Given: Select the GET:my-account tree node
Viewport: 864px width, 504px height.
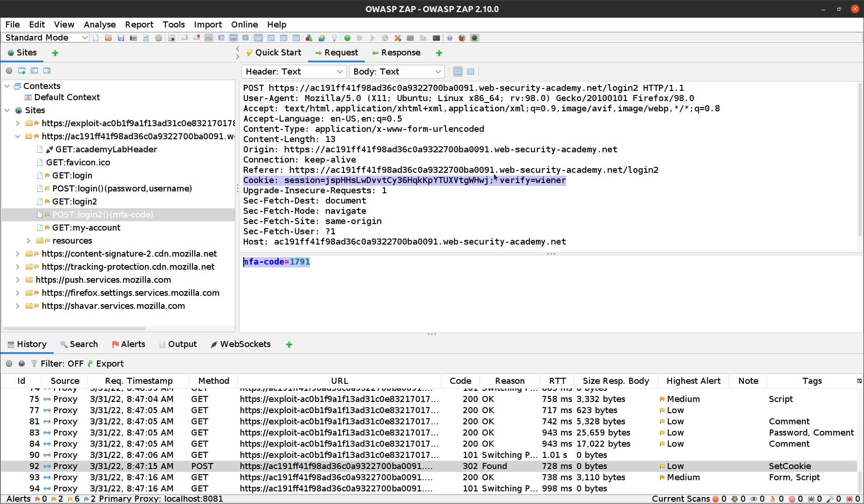Looking at the screenshot, I should tap(86, 228).
